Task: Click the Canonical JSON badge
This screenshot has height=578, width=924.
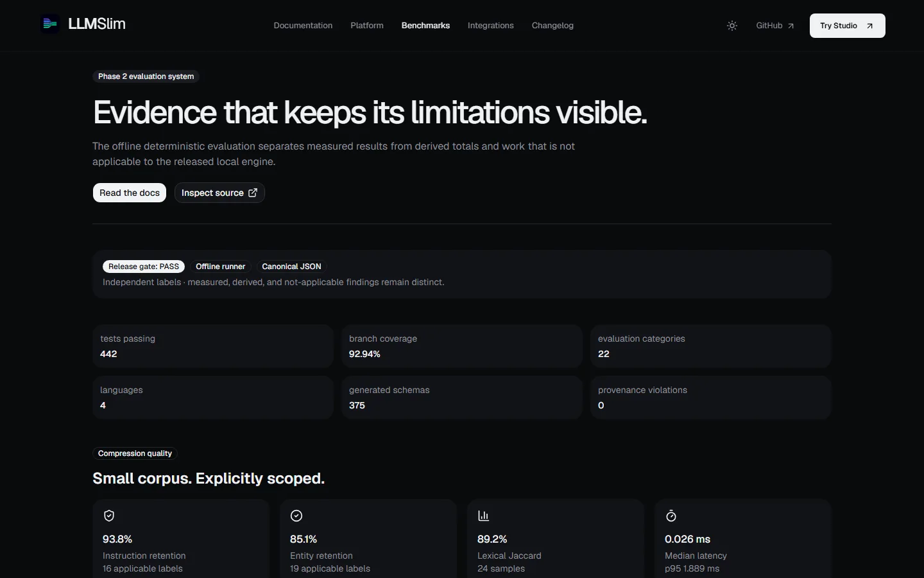Action: 291,267
